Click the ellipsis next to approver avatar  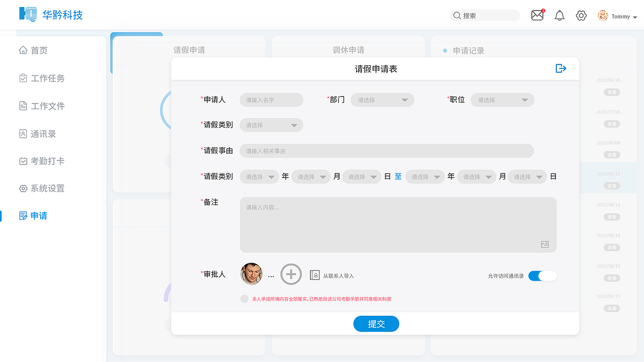tap(271, 276)
